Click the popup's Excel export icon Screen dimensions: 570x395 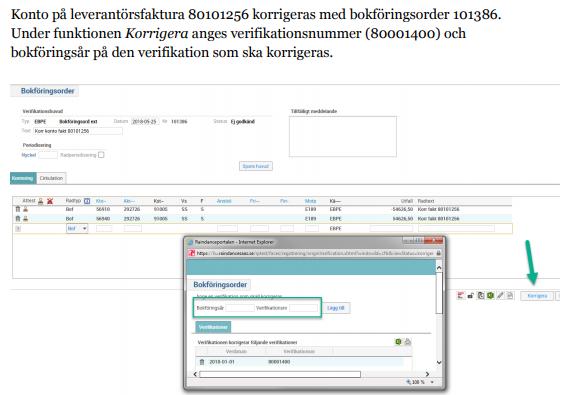coord(398,342)
